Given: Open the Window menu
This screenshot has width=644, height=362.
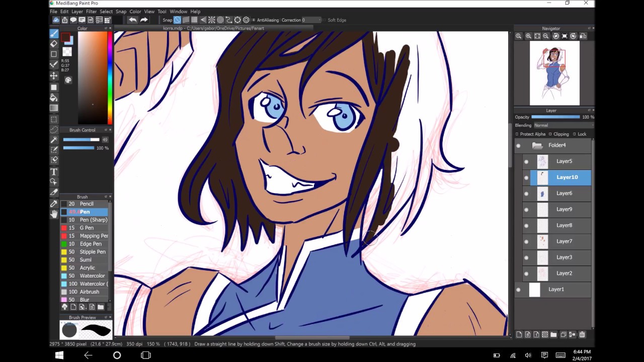Looking at the screenshot, I should point(178,12).
